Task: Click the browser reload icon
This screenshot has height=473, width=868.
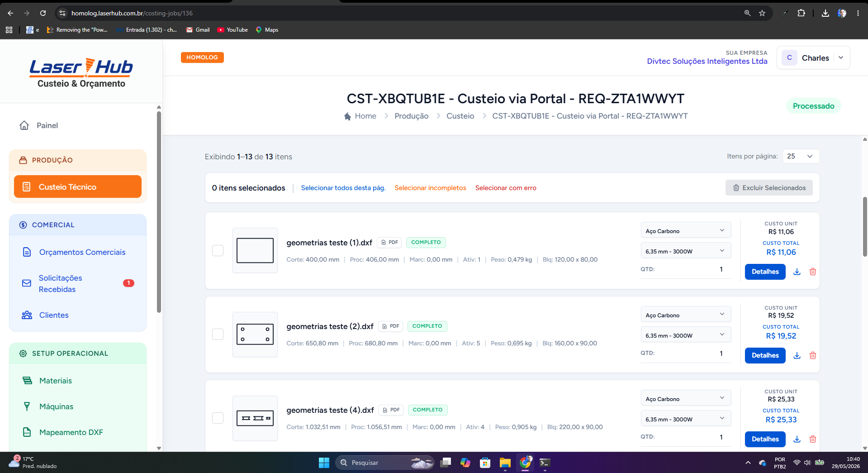Action: click(x=43, y=13)
